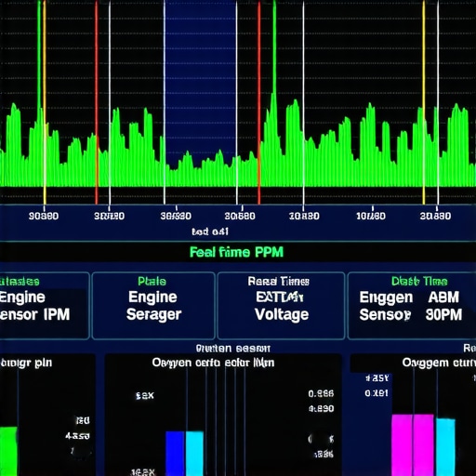Click the value "4.890" in the middle chart

click(x=322, y=409)
